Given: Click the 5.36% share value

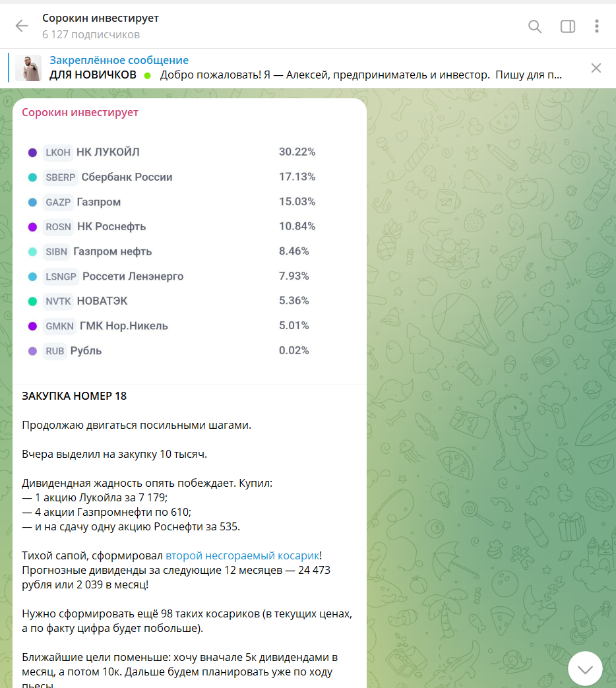Looking at the screenshot, I should click(x=294, y=301).
